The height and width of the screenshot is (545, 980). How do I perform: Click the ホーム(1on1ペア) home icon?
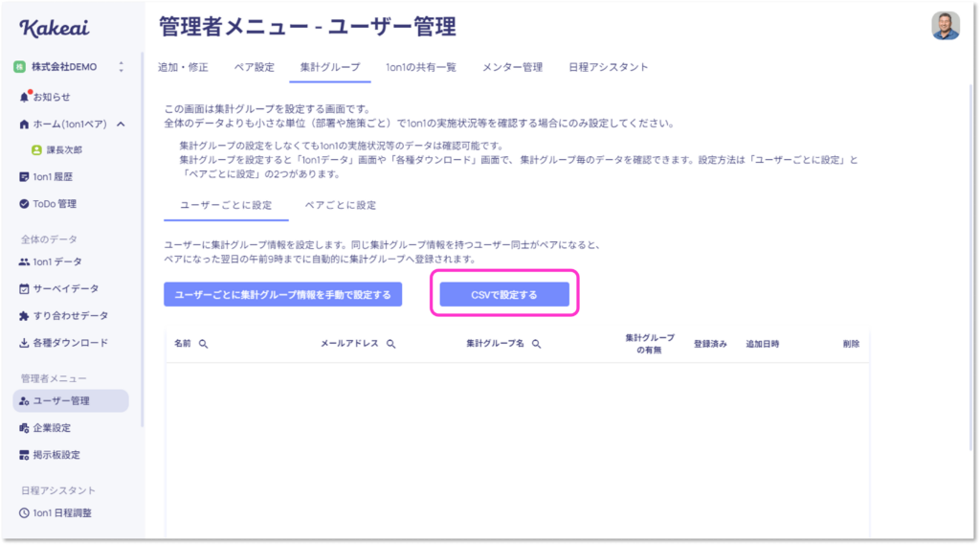tap(24, 124)
